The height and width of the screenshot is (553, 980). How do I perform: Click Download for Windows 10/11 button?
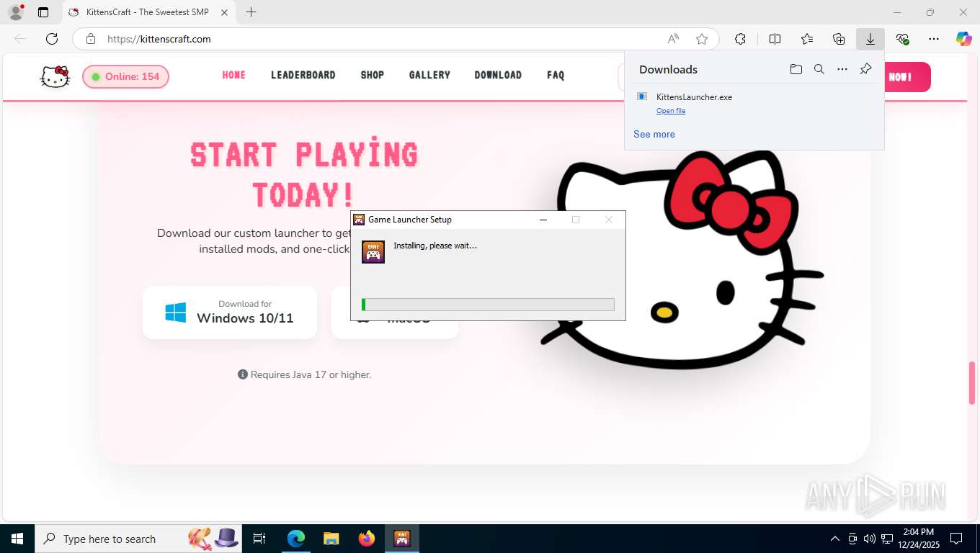[230, 313]
